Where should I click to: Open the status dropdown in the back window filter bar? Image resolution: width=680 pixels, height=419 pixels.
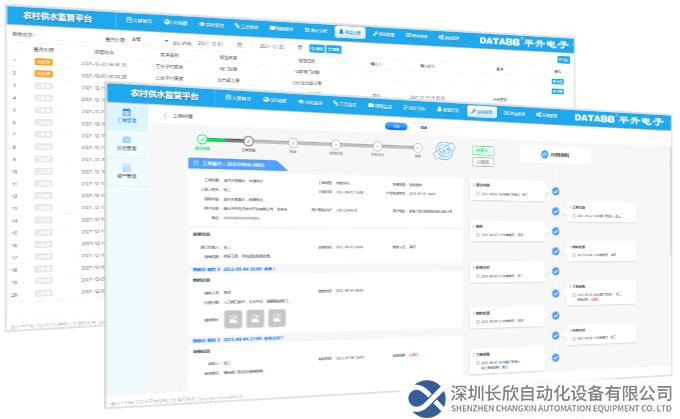145,39
